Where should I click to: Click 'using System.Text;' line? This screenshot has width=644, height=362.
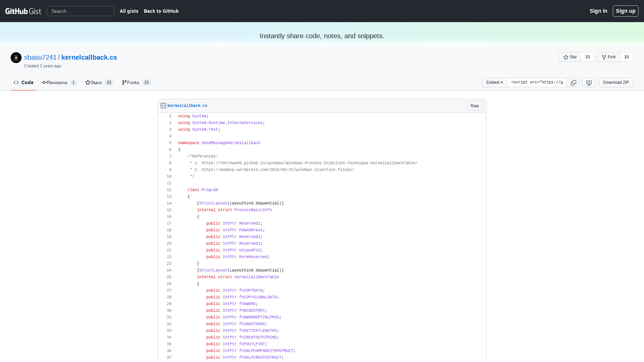pyautogui.click(x=199, y=130)
